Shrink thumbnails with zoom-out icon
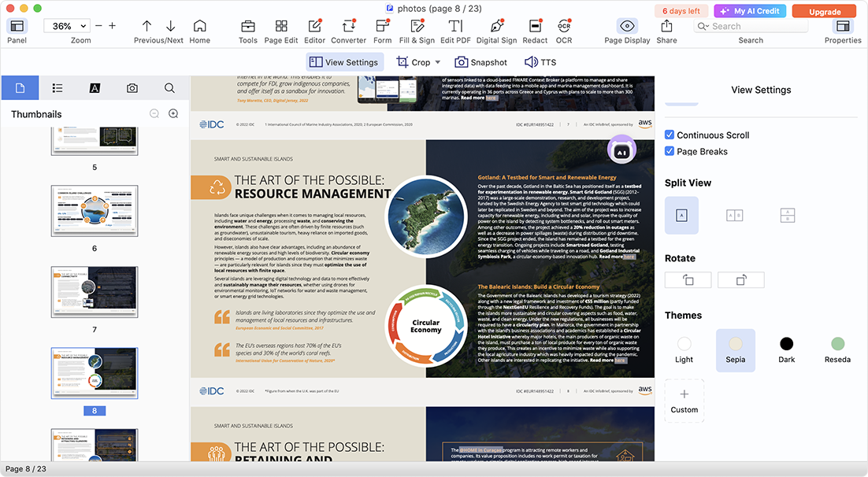The image size is (868, 477). (154, 113)
